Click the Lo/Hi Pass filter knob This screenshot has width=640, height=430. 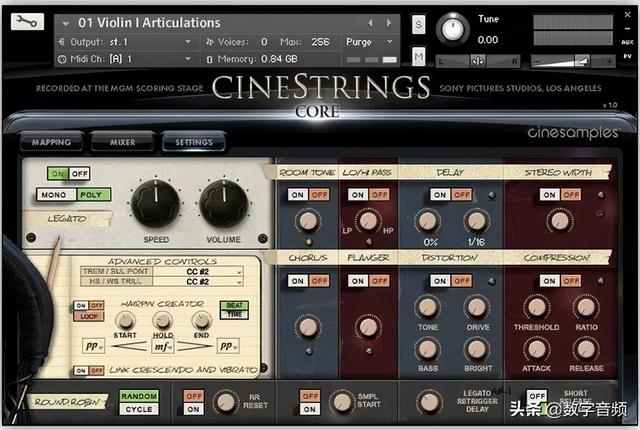(x=368, y=222)
